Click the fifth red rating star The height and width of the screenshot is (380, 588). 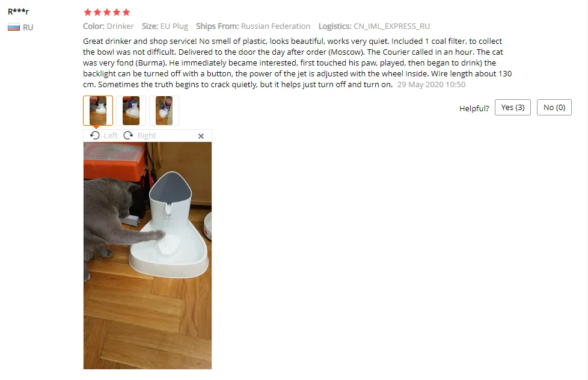coord(126,13)
